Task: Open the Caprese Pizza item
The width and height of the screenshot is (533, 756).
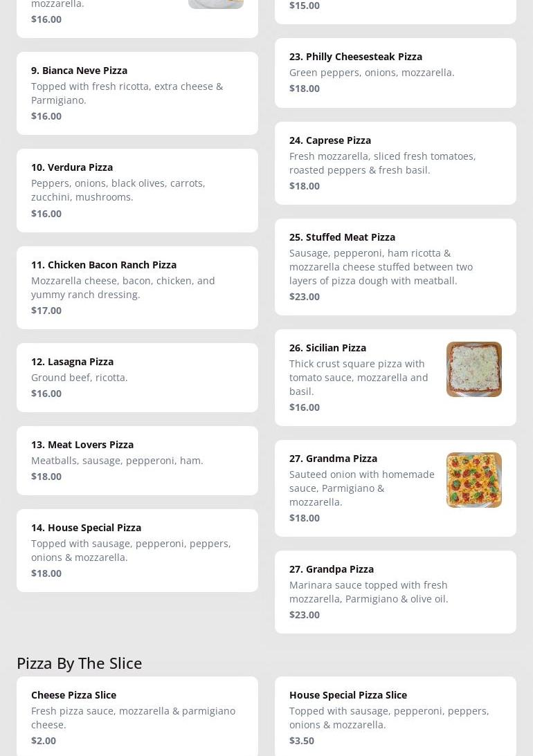Action: pos(395,163)
